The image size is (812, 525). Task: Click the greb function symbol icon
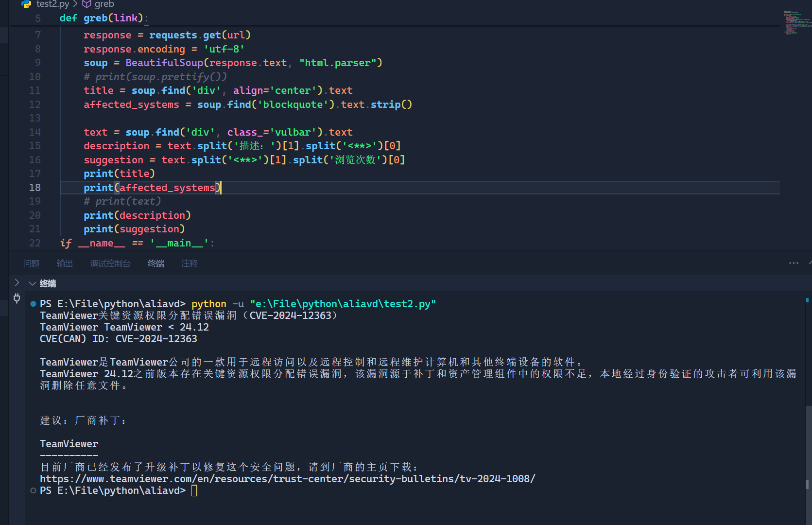(x=87, y=4)
